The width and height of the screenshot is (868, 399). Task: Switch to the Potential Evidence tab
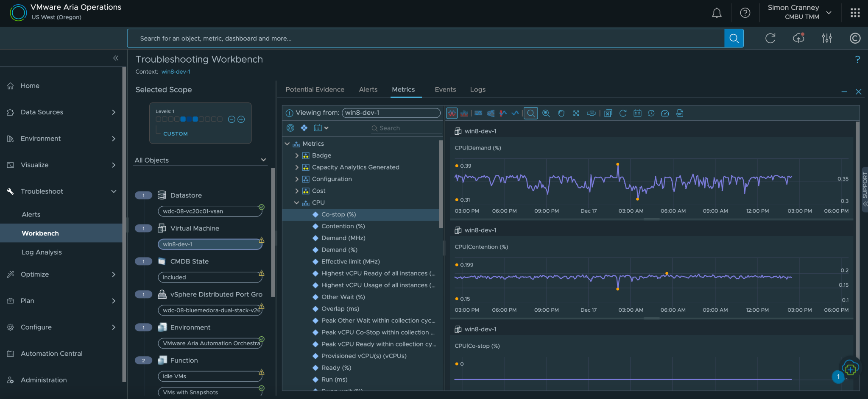tap(315, 89)
